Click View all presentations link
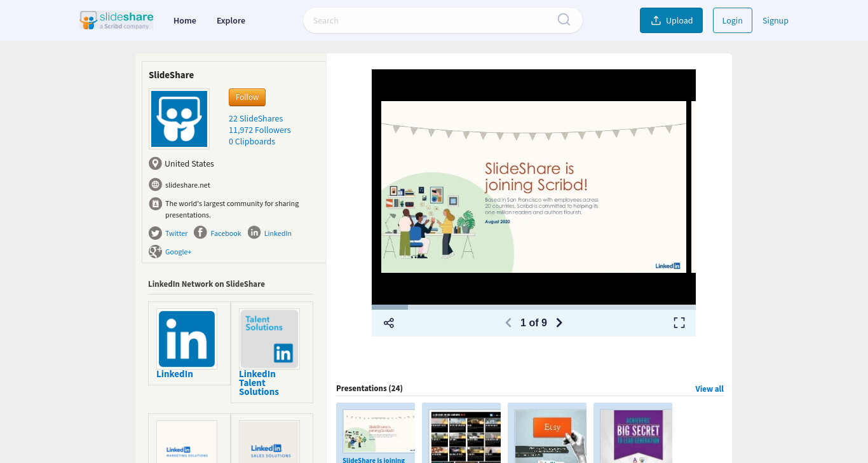The image size is (868, 463). point(709,389)
